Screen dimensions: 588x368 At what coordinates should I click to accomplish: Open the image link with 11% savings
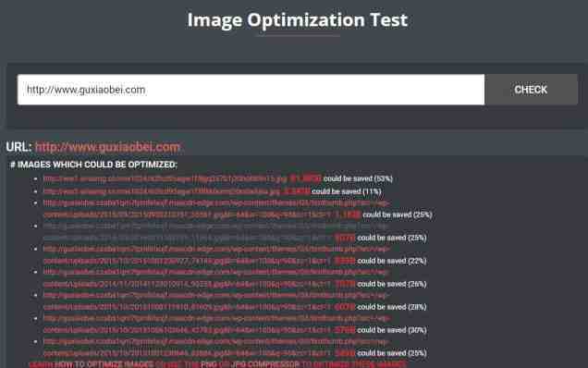pyautogui.click(x=162, y=191)
